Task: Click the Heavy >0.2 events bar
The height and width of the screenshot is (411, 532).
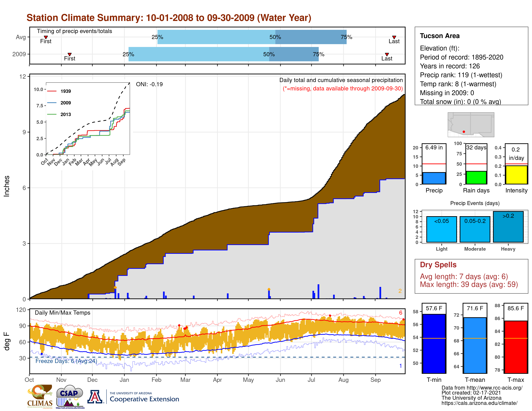Action: (x=508, y=227)
